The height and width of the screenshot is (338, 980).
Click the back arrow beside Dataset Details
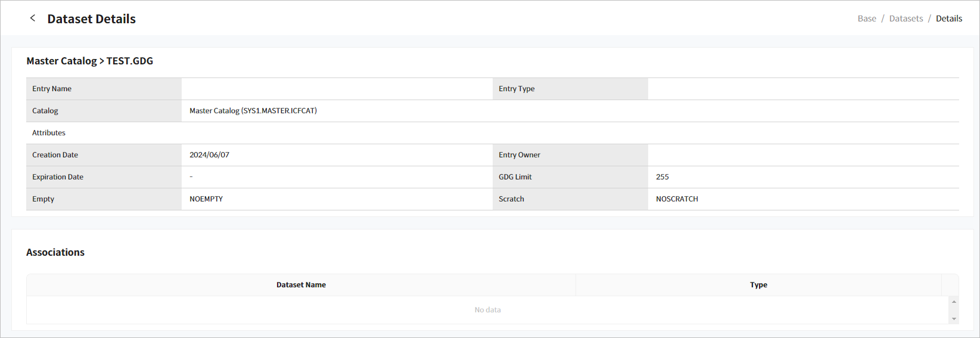coord(33,18)
